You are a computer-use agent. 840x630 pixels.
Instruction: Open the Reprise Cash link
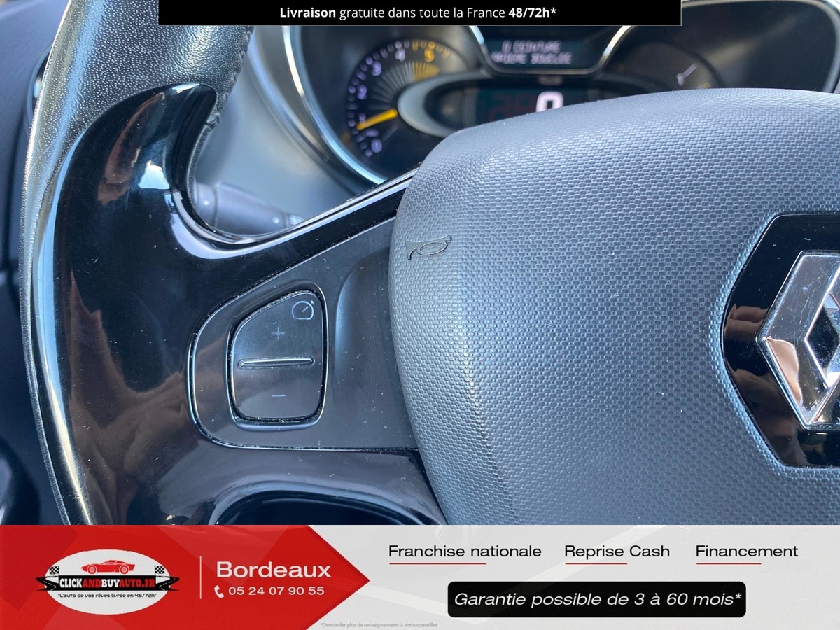617,552
